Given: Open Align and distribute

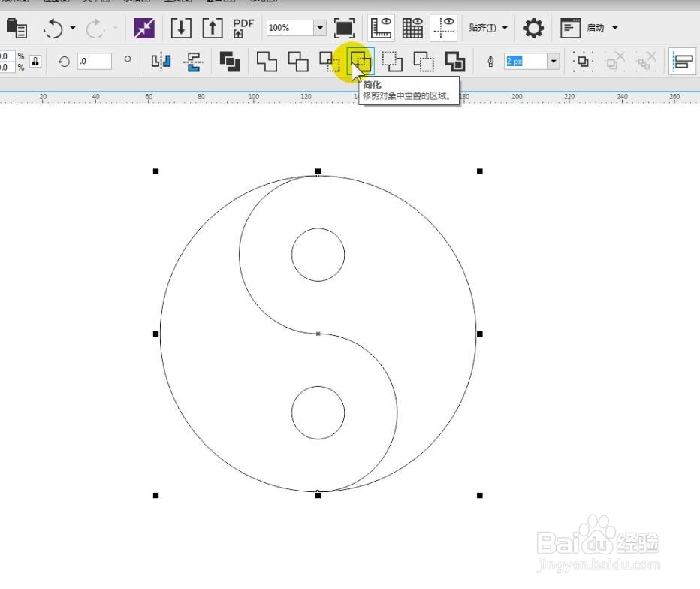Looking at the screenshot, I should click(x=683, y=61).
